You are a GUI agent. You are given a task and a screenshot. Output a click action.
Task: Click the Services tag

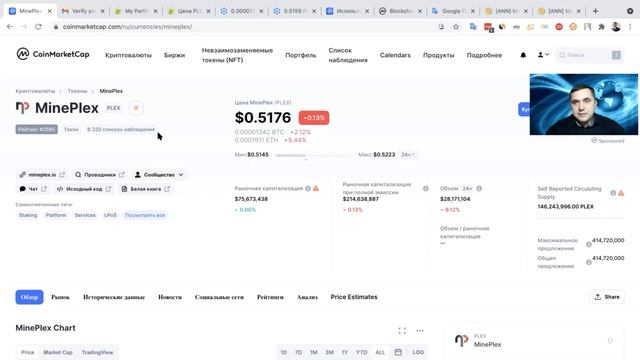coord(85,215)
